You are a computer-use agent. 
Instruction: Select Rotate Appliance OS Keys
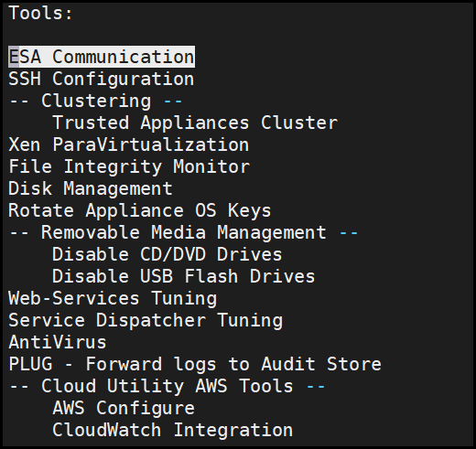[x=139, y=210]
